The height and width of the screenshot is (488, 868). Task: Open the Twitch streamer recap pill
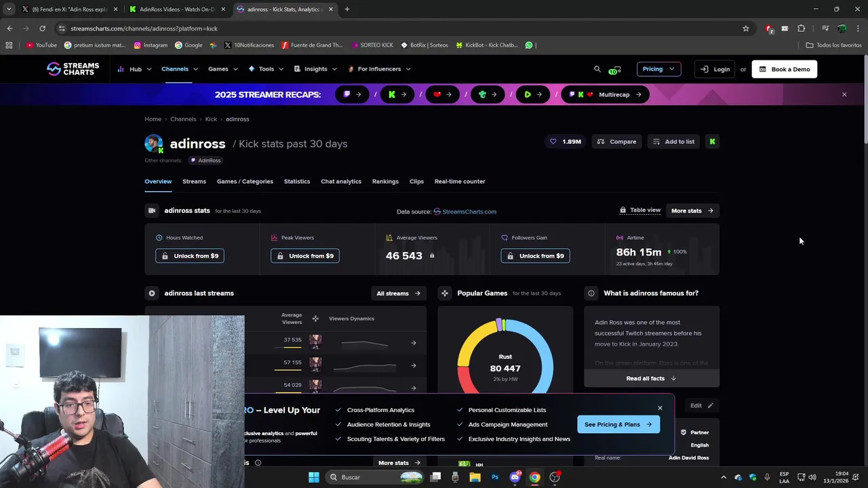pos(353,94)
